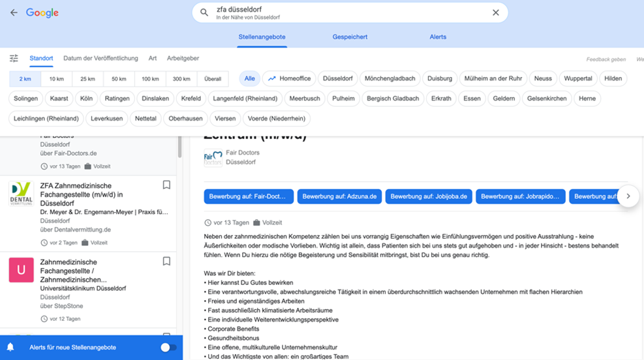The image size is (644, 360).
Task: Apply via Bewerbung auf Adzuna.de
Action: 339,196
